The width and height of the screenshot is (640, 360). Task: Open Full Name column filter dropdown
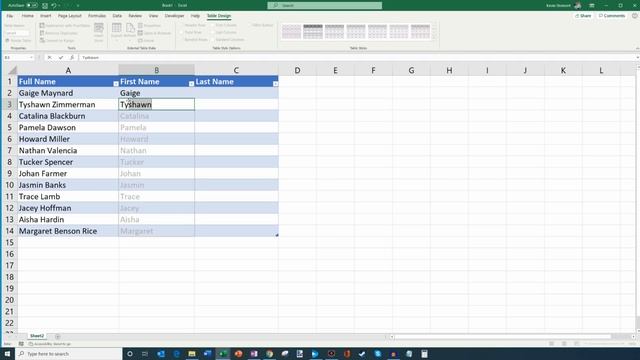(116, 84)
